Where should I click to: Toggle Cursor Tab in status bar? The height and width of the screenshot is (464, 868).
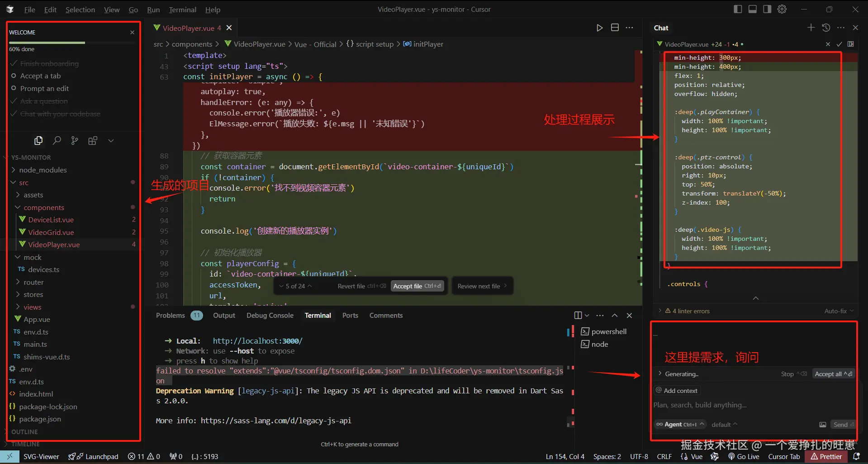tap(784, 456)
